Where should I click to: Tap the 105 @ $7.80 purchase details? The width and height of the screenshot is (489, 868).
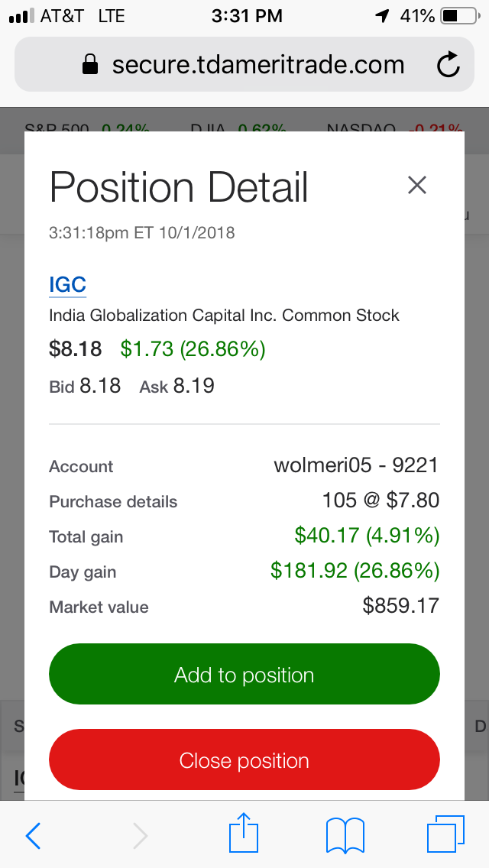[x=381, y=500]
